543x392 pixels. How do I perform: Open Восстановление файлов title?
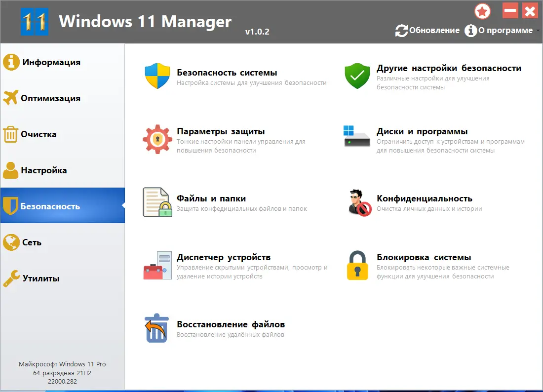tap(231, 324)
